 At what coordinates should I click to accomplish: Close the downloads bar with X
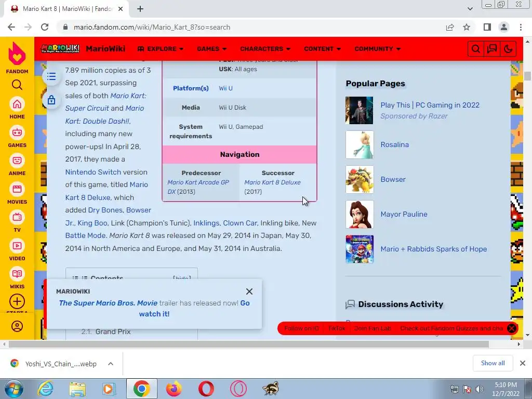523,363
